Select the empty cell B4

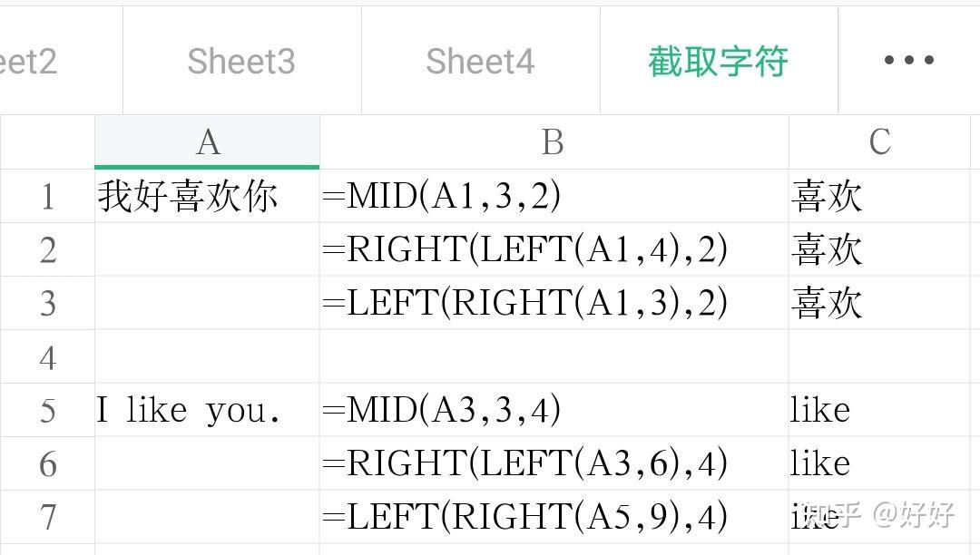pyautogui.click(x=554, y=356)
